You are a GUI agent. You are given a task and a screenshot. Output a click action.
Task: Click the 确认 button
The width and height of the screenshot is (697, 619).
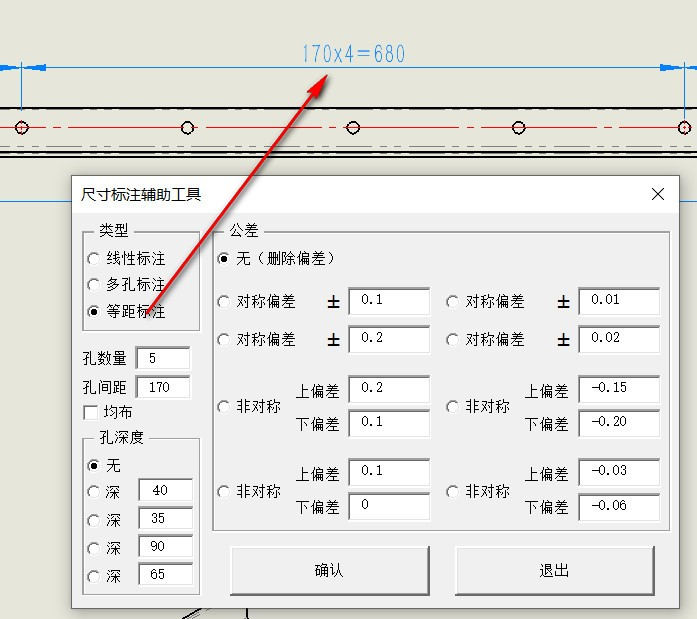coord(330,571)
